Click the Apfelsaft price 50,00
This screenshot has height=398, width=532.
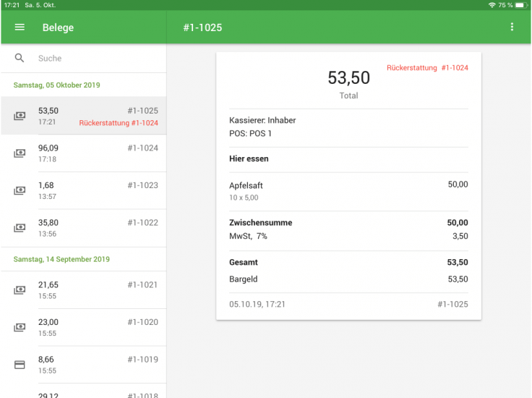pyautogui.click(x=458, y=185)
